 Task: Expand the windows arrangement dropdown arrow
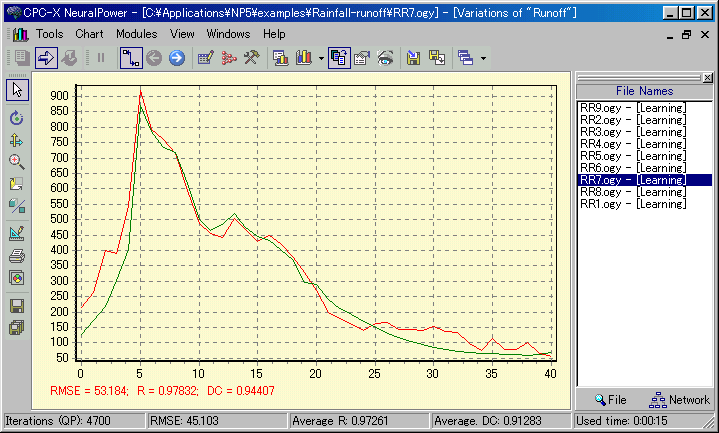point(483,58)
